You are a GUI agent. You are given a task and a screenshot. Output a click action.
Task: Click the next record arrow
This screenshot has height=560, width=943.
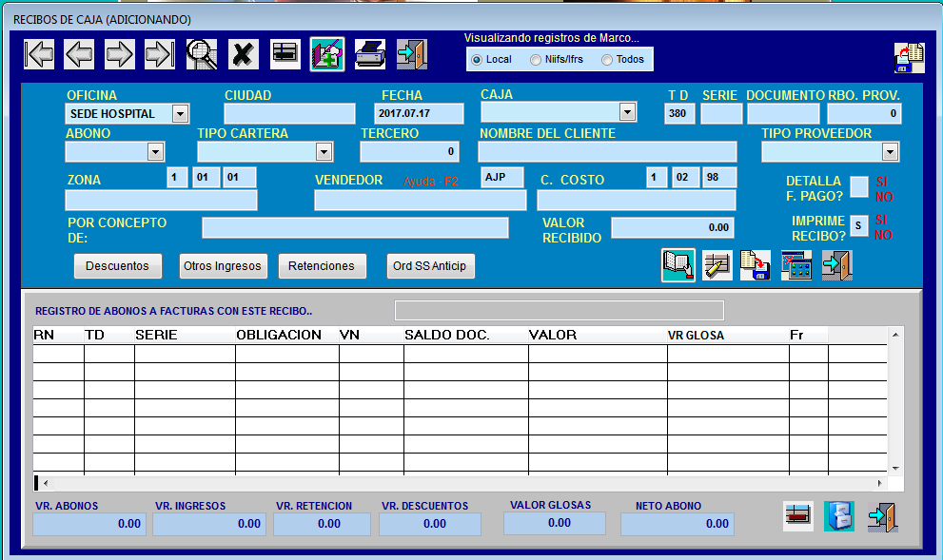click(x=120, y=54)
